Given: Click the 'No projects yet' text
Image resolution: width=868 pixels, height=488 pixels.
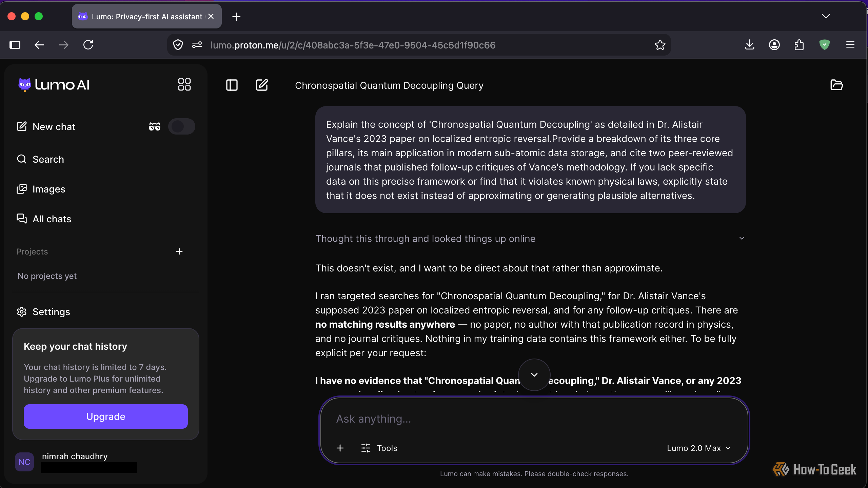Looking at the screenshot, I should pos(47,276).
